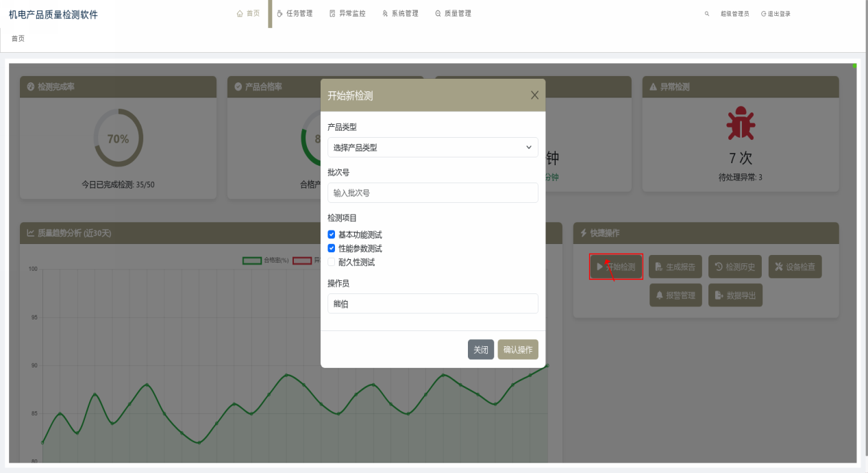This screenshot has height=473, width=868.
Task: Uncheck the 性能参数测试 checkbox
Action: (332, 248)
